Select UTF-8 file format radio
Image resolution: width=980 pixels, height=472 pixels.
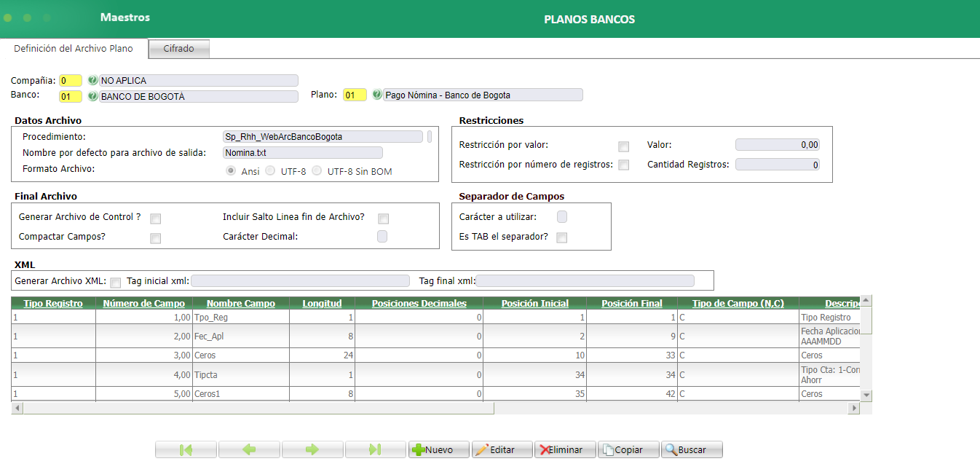click(270, 170)
